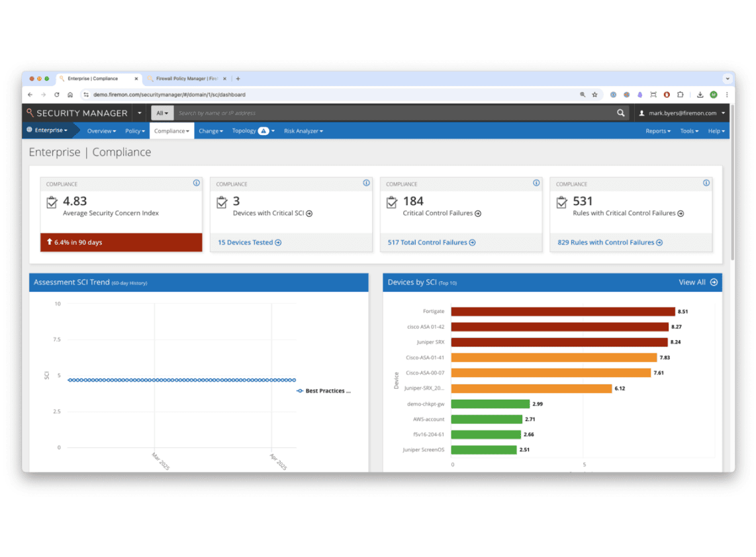Image resolution: width=756 pixels, height=557 pixels.
Task: Click the AWS-account device label
Action: [x=428, y=419]
